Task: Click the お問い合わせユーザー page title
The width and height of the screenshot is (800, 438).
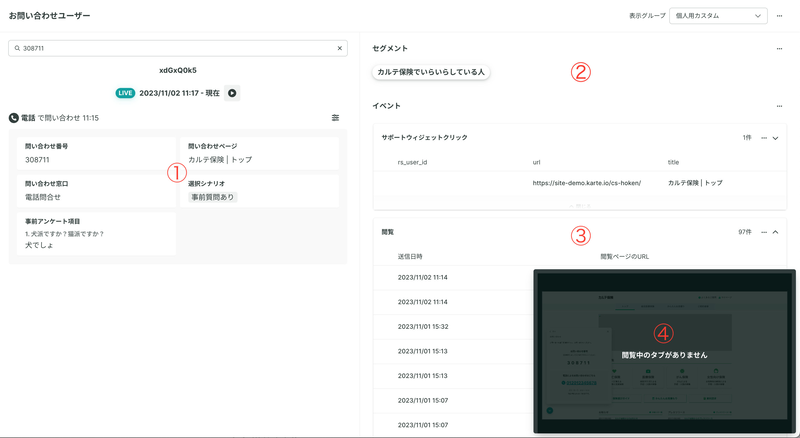Action: [x=49, y=16]
